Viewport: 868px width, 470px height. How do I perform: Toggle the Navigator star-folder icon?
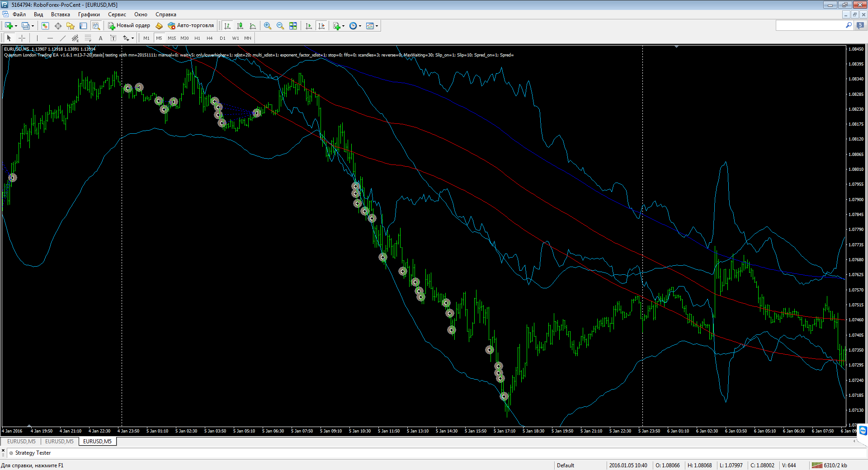point(71,26)
